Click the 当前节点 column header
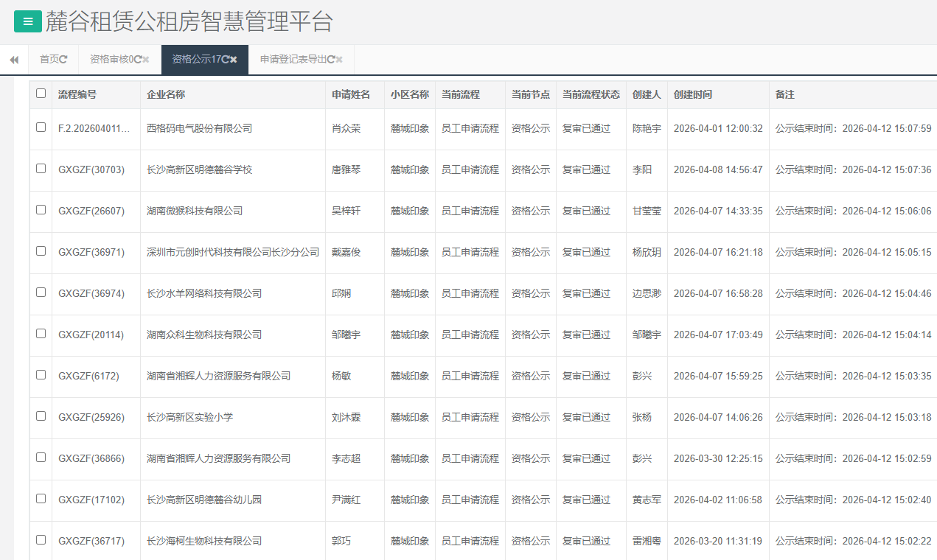Image resolution: width=937 pixels, height=560 pixels. pos(531,95)
